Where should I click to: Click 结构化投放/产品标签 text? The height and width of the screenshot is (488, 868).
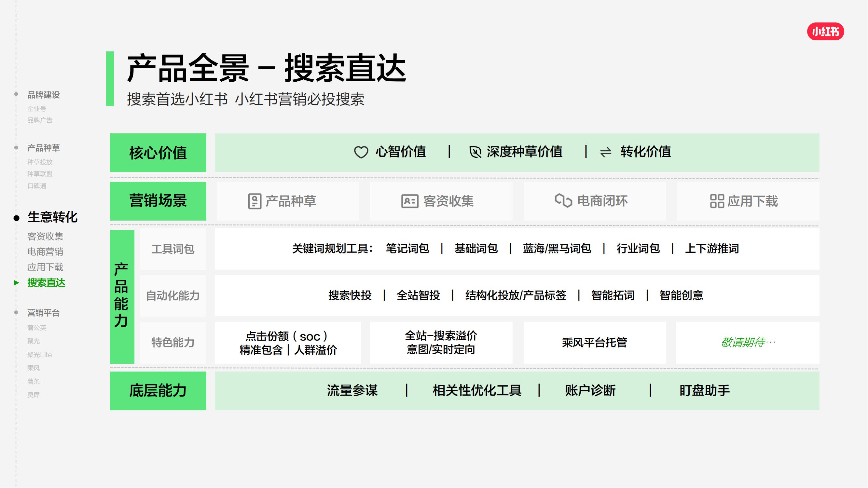pos(516,296)
